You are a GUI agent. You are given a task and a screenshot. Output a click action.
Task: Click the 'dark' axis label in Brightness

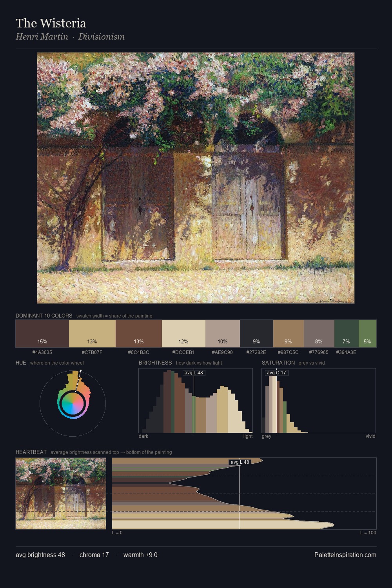coord(143,436)
